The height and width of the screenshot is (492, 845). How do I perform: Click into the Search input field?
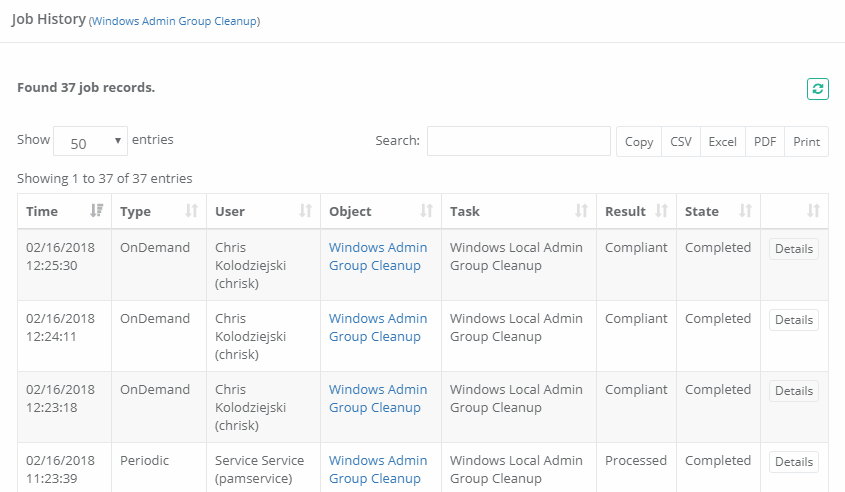[x=518, y=141]
